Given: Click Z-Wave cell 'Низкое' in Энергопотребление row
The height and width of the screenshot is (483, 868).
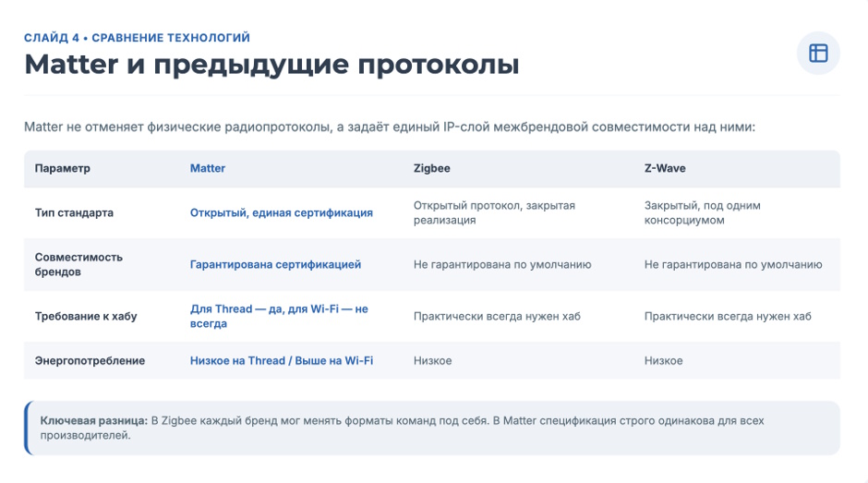Looking at the screenshot, I should coord(663,360).
